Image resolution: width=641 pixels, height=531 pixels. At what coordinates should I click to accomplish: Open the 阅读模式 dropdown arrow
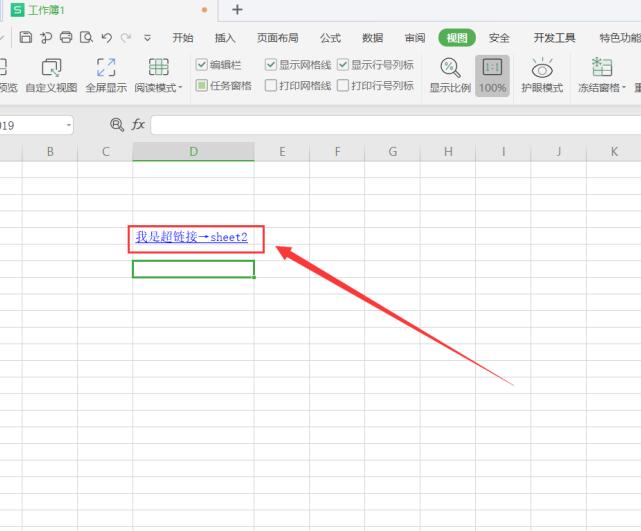click(180, 87)
